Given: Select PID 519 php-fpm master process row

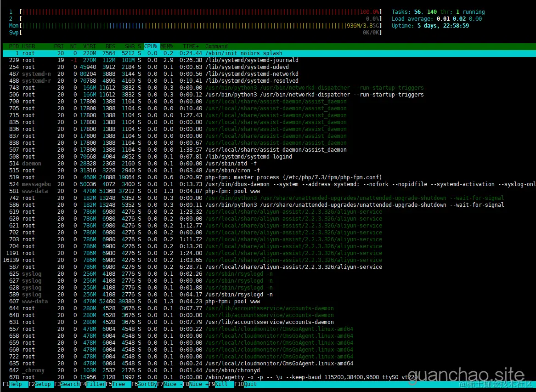Looking at the screenshot, I should pos(269,177).
